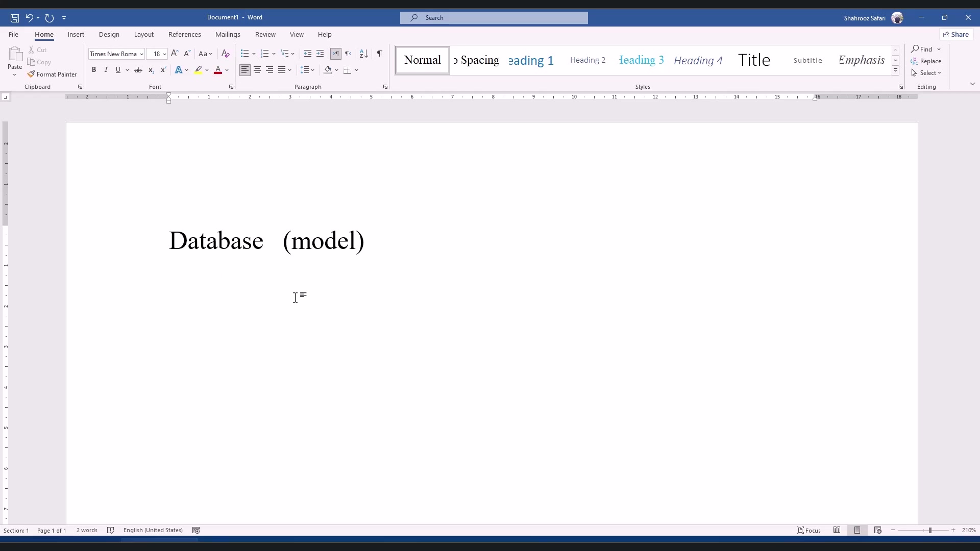This screenshot has height=551, width=980.
Task: Click the word count in status bar
Action: click(87, 531)
